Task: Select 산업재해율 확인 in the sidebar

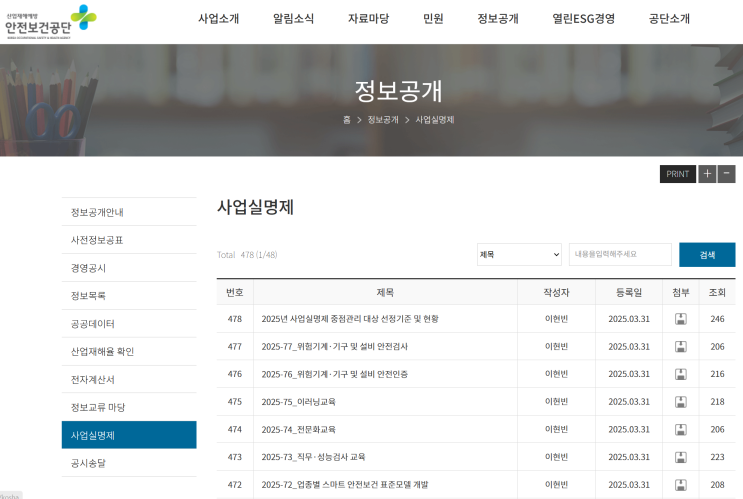Action: (129, 352)
